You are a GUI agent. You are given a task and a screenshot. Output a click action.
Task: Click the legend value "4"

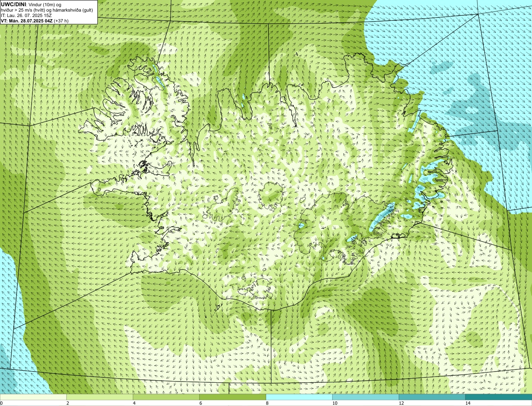(x=134, y=403)
